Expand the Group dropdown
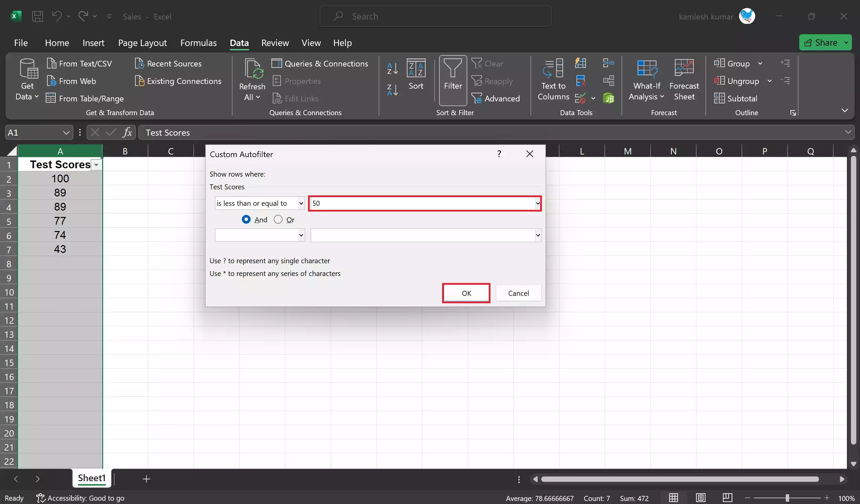860x504 pixels. 760,63
